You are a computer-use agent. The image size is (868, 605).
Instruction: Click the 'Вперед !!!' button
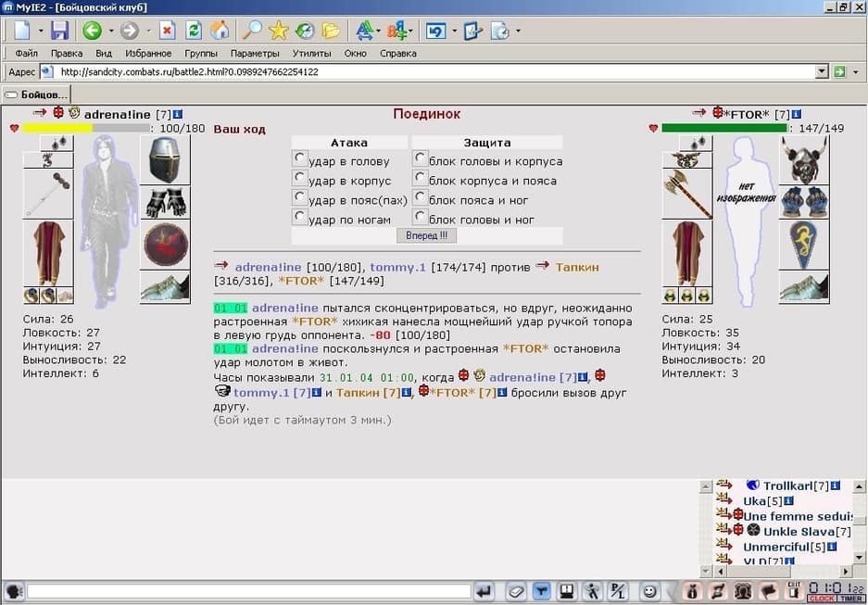point(426,236)
